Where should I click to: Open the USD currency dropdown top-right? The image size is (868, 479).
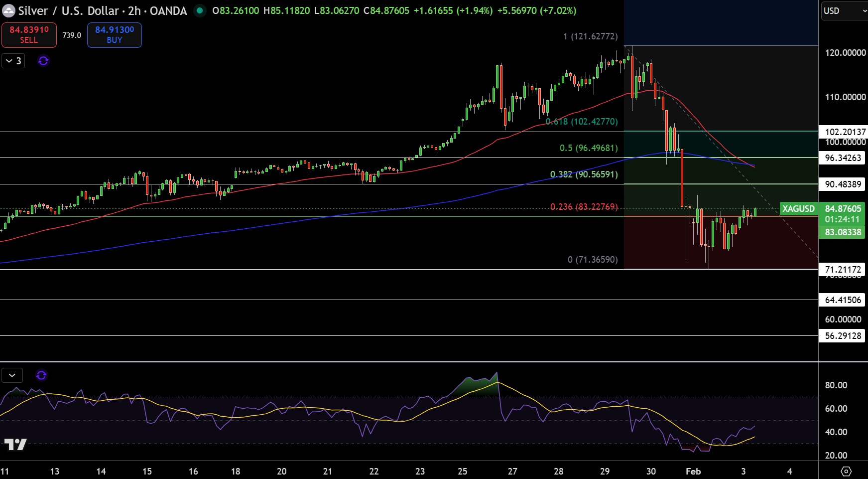coord(844,10)
